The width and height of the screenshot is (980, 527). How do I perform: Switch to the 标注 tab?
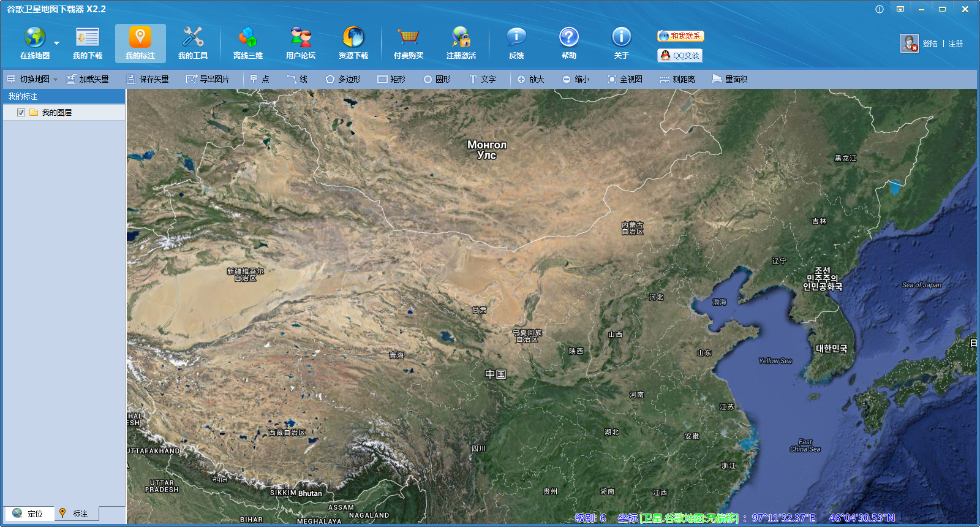[75, 514]
